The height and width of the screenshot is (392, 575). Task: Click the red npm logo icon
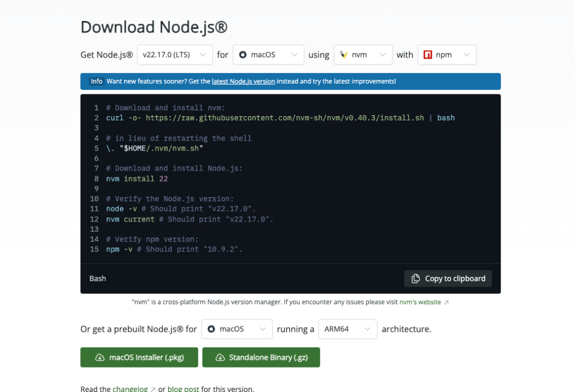click(x=428, y=55)
